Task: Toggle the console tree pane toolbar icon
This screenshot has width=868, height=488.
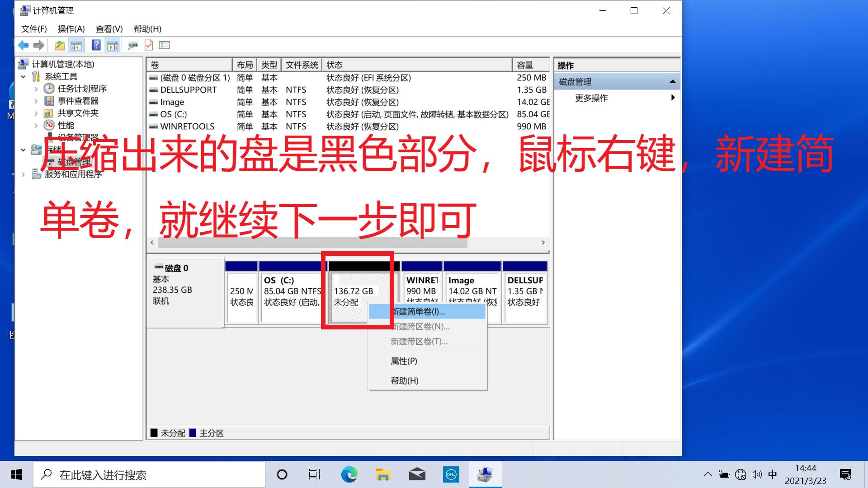Action: click(x=76, y=45)
